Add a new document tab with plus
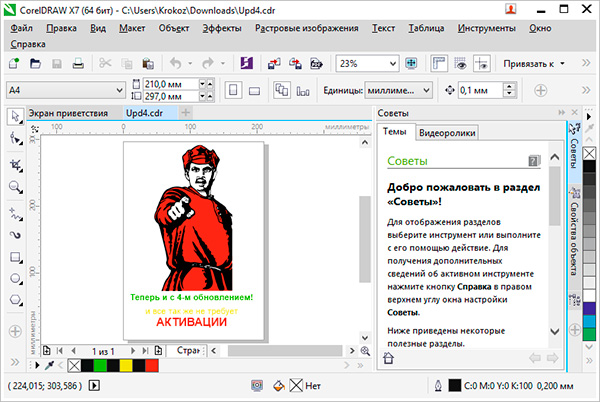 tap(186, 112)
